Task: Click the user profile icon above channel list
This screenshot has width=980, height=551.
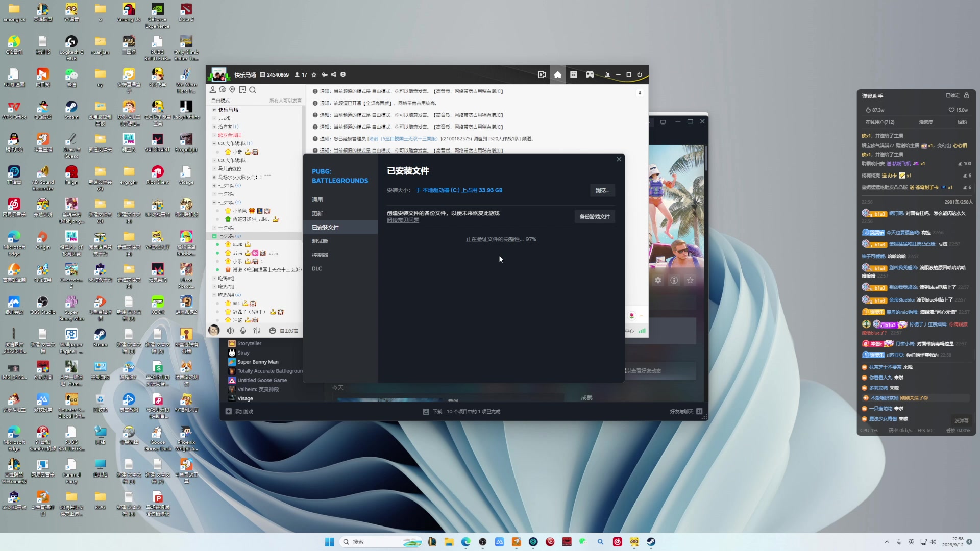Action: pyautogui.click(x=213, y=90)
